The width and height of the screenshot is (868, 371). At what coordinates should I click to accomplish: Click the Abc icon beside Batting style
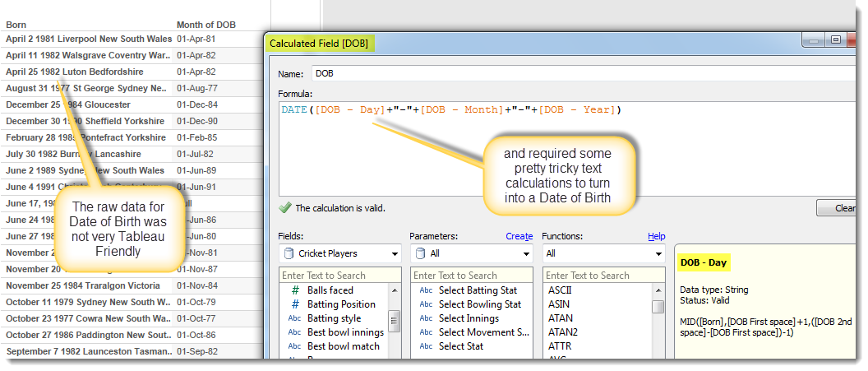point(294,318)
